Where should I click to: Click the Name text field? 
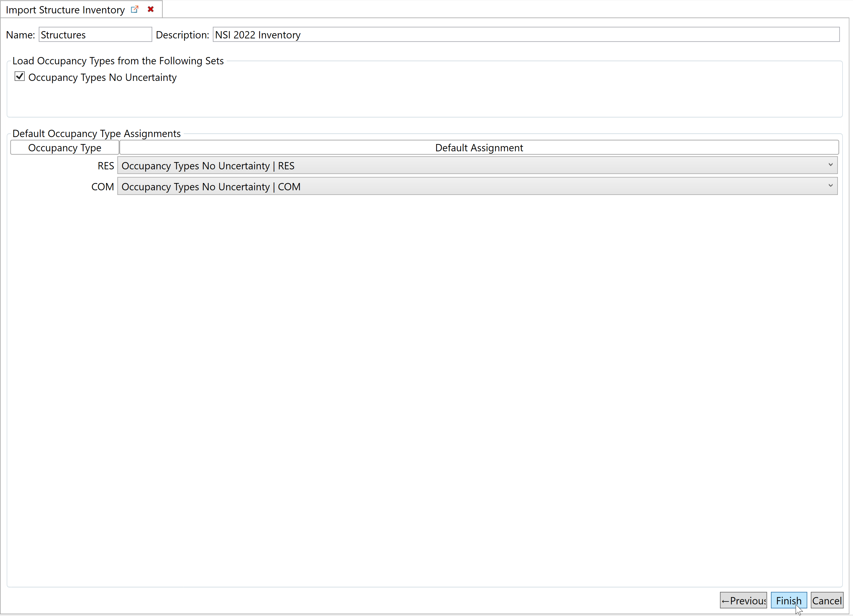click(95, 35)
